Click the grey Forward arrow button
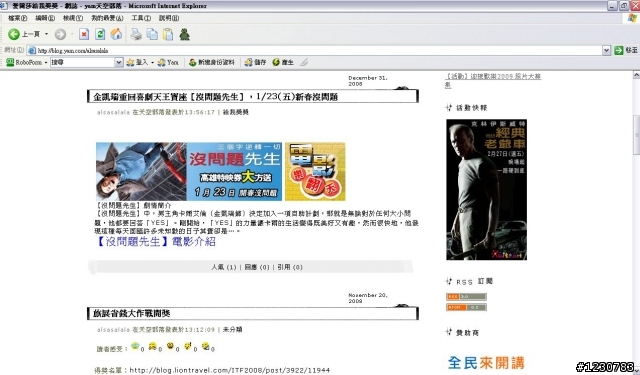The height and width of the screenshot is (375, 640). pyautogui.click(x=60, y=34)
